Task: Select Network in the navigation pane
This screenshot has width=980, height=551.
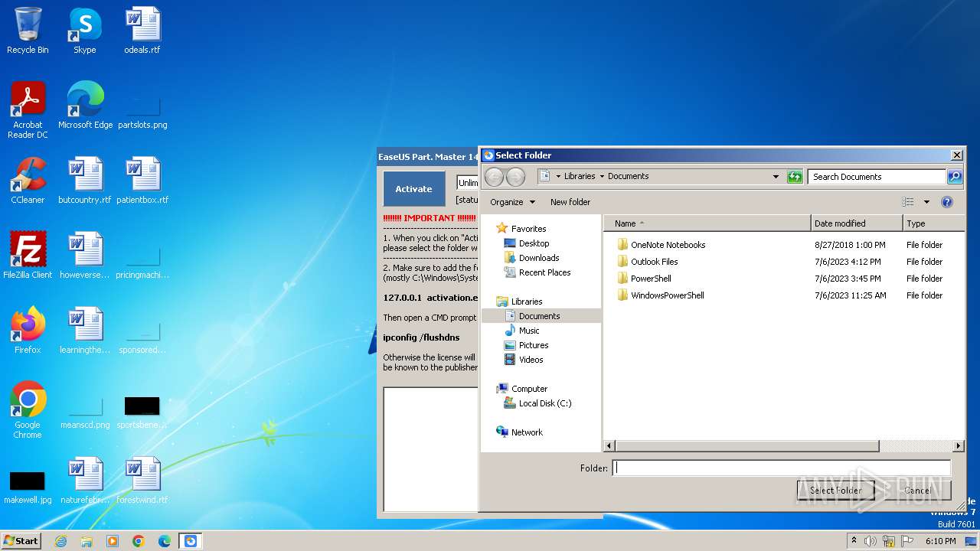Action: click(527, 432)
